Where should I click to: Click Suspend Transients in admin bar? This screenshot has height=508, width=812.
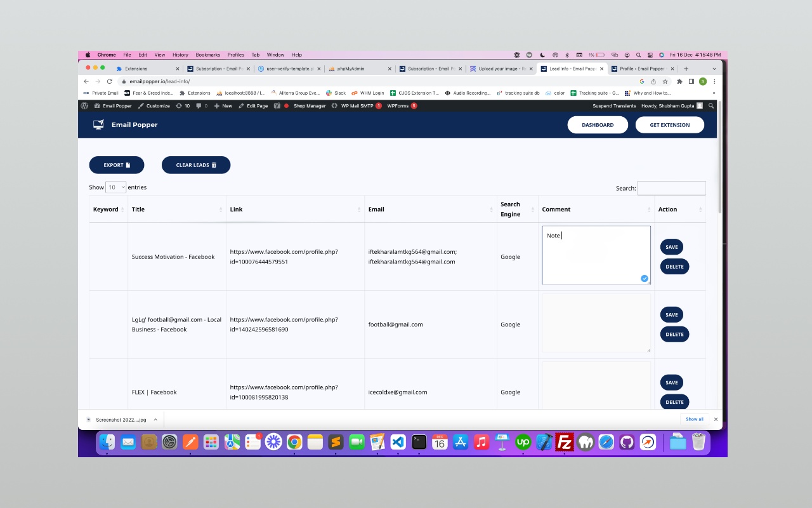(614, 106)
